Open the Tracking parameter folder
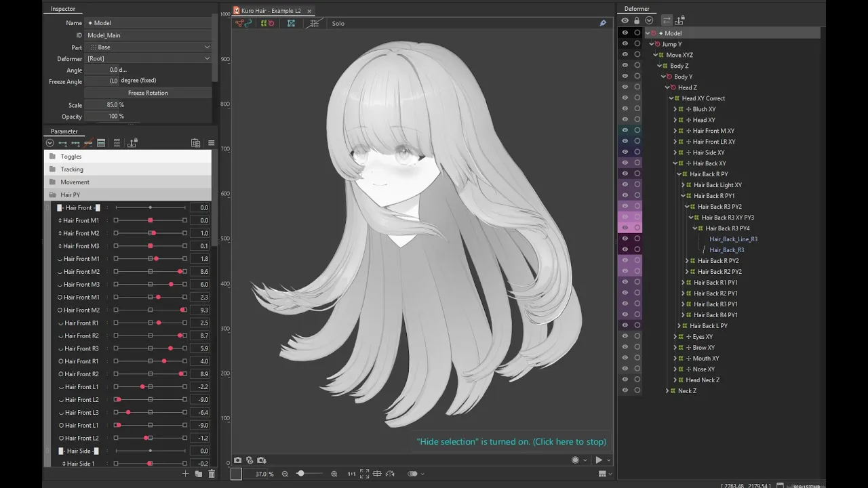Image resolution: width=868 pixels, height=488 pixels. pyautogui.click(x=128, y=169)
